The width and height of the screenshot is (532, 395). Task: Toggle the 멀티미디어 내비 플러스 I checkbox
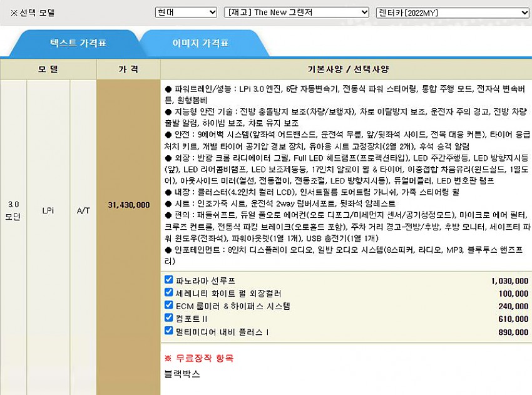pyautogui.click(x=168, y=331)
